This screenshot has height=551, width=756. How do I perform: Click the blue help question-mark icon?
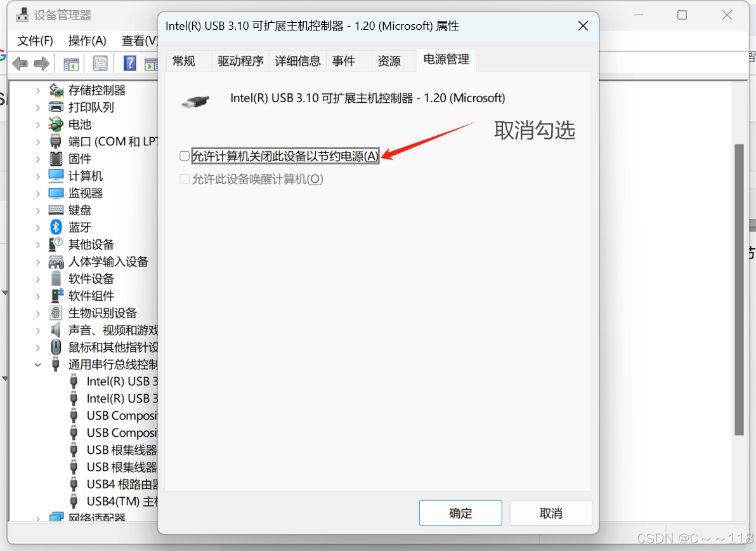tap(129, 63)
